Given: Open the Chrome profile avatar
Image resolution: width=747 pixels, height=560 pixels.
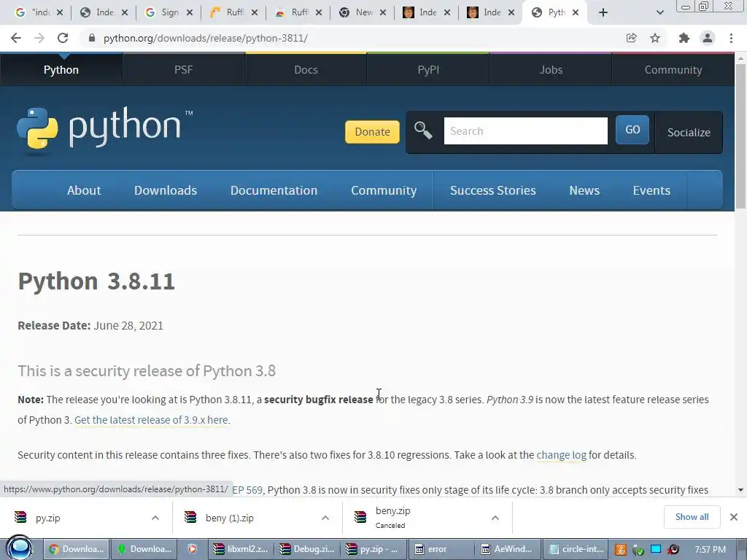Looking at the screenshot, I should tap(708, 38).
